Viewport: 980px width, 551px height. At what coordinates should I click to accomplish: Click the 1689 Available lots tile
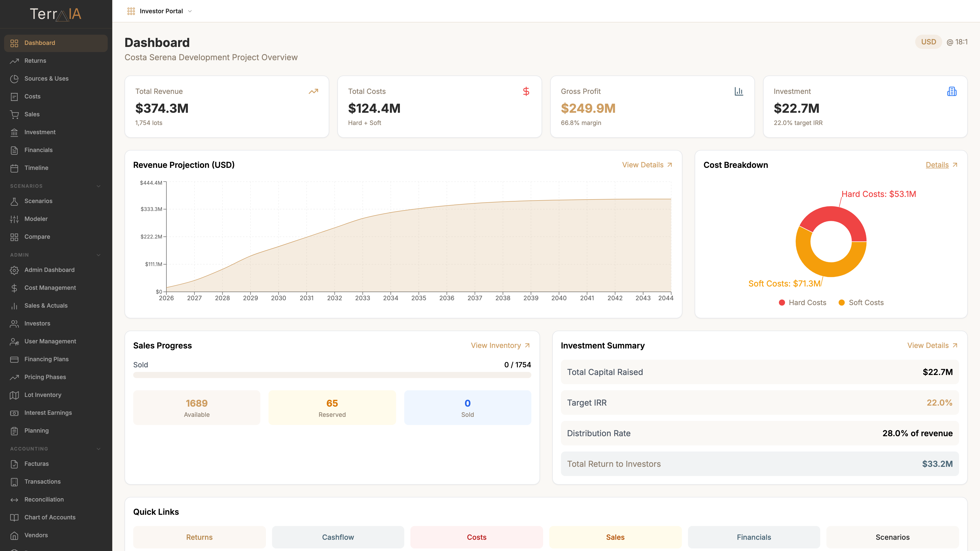coord(197,408)
